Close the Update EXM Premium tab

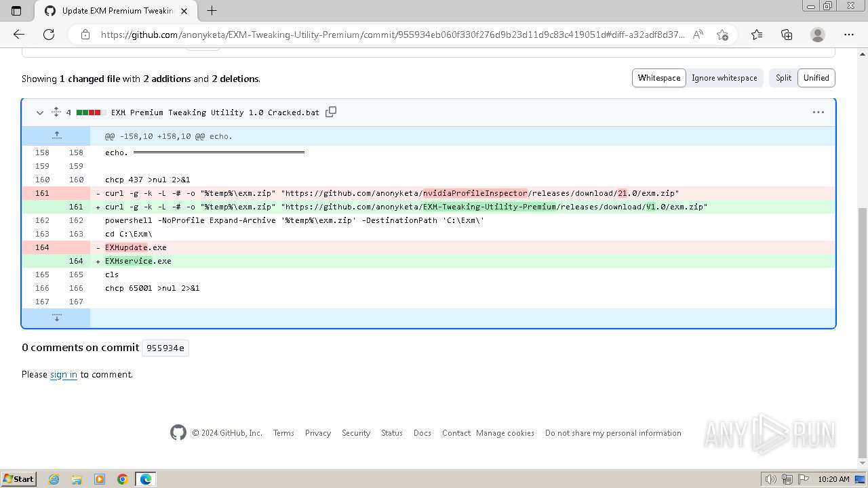click(184, 11)
